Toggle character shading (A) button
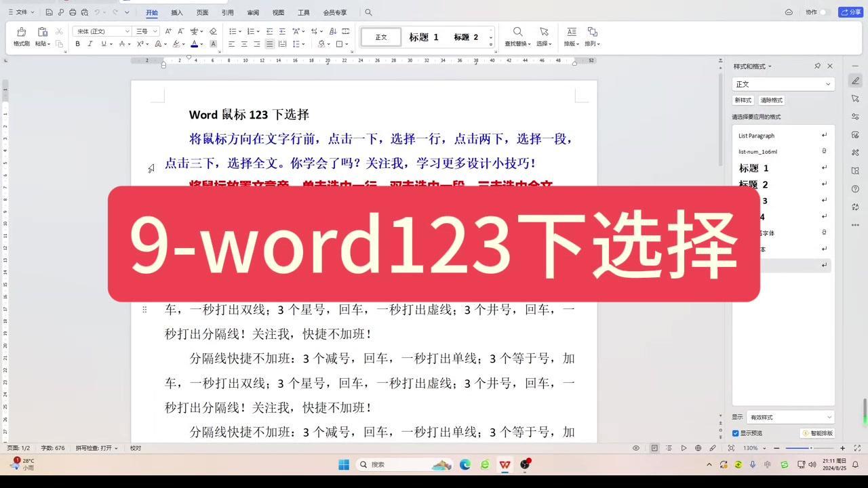 point(213,44)
